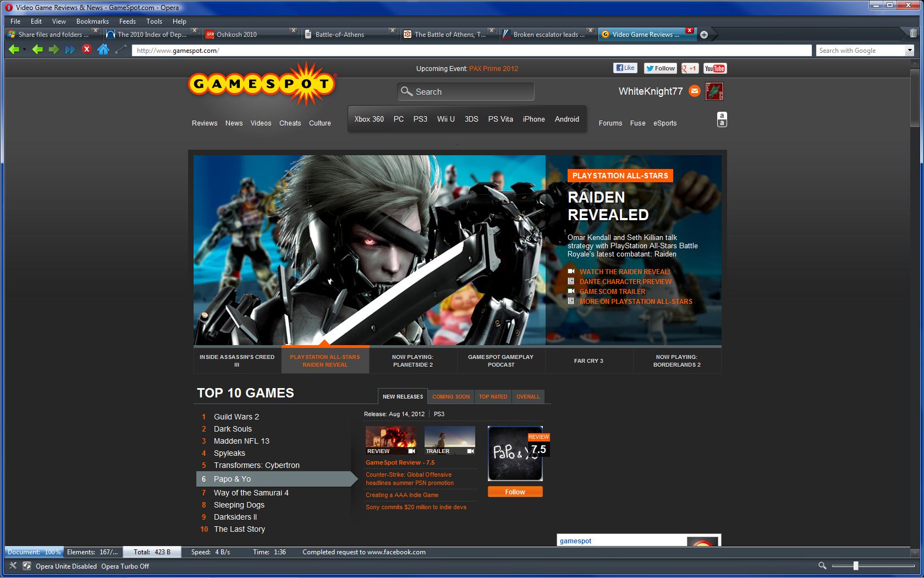Open a new tab with the plus button
Screen dimensions: 924x578
(704, 35)
